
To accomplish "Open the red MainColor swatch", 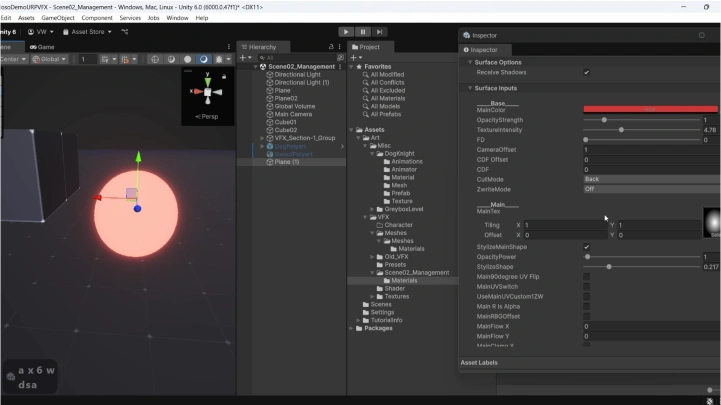I will pos(650,109).
